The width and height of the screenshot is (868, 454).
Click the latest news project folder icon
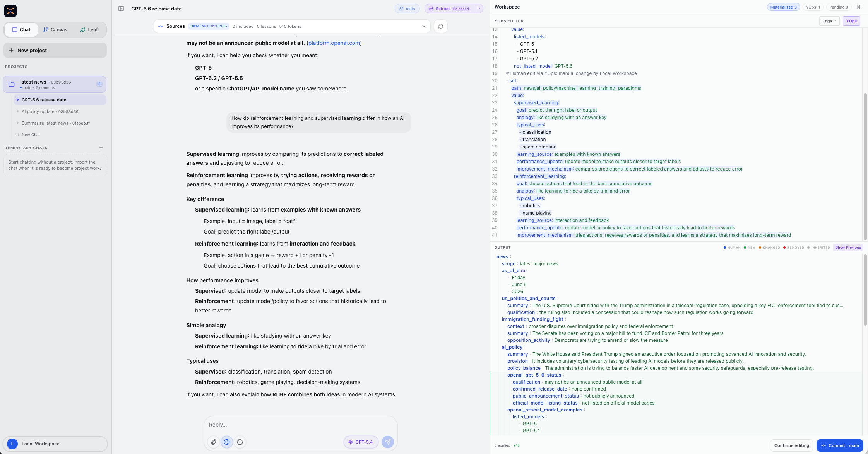[12, 84]
